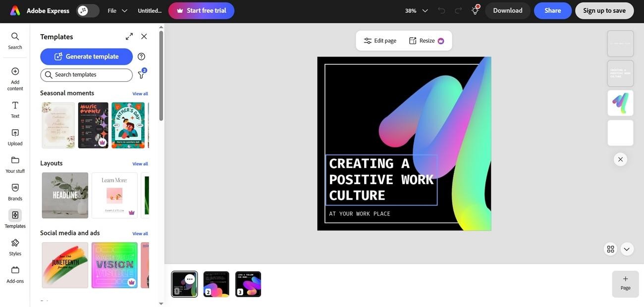Open Brands in the sidebar
Viewport: 644px width, 307px height.
(15, 192)
